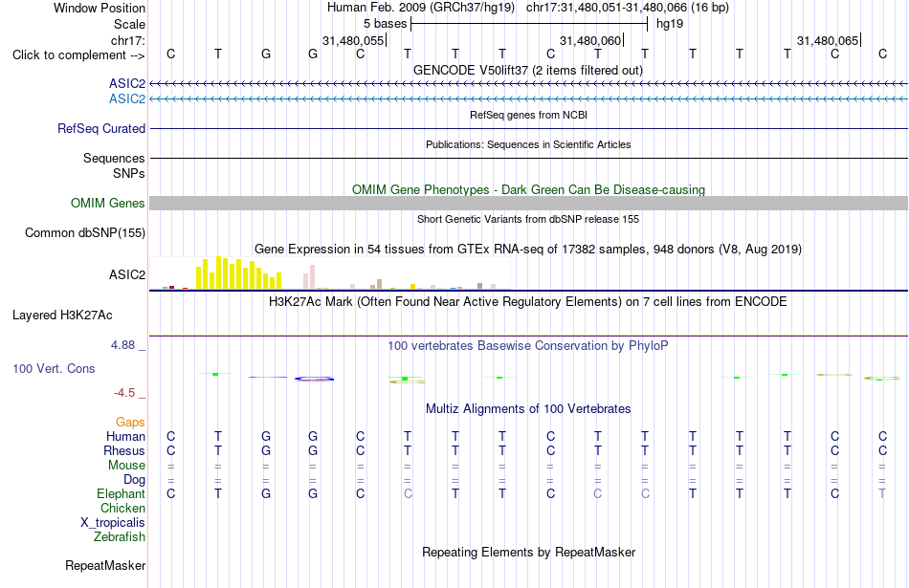909x588 pixels.
Task: Click the Zebrafish species label
Action: [x=120, y=537]
